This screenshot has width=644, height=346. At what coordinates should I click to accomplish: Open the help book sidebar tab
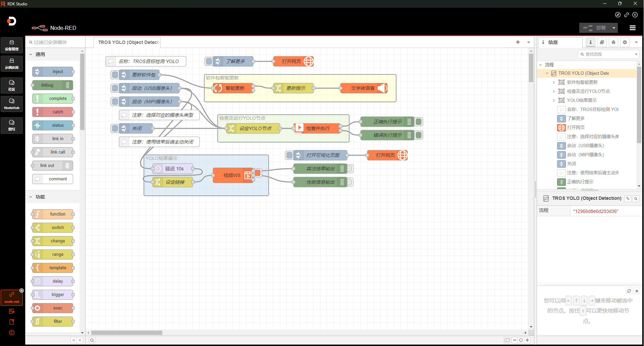(x=602, y=42)
